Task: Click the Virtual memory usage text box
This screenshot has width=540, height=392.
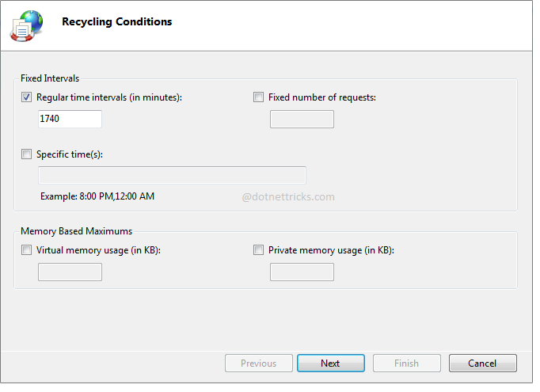Action: [x=70, y=272]
